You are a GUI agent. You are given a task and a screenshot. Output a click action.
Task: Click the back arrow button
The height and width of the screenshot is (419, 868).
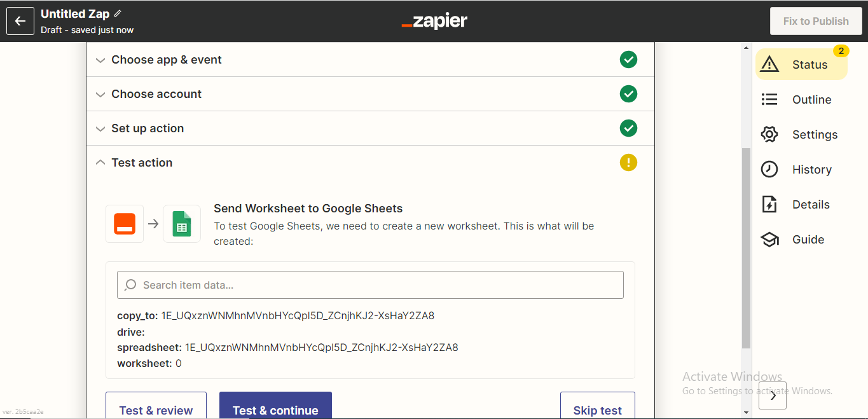click(x=20, y=21)
